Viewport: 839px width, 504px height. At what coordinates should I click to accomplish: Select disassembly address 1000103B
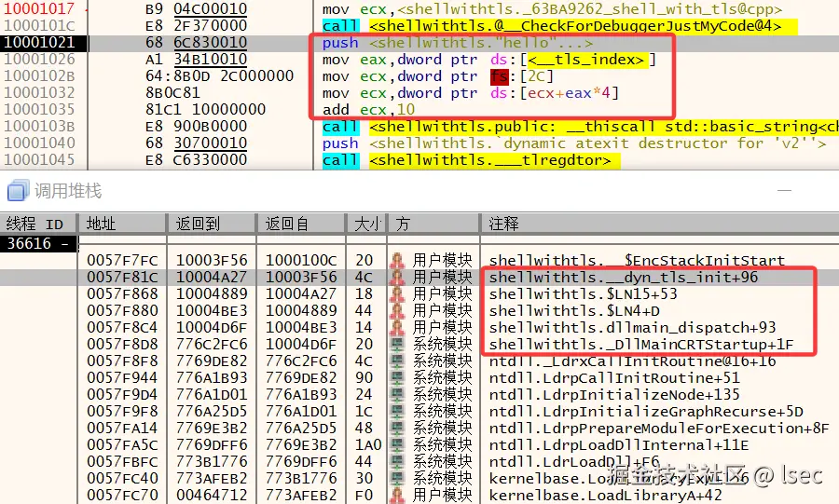click(39, 126)
